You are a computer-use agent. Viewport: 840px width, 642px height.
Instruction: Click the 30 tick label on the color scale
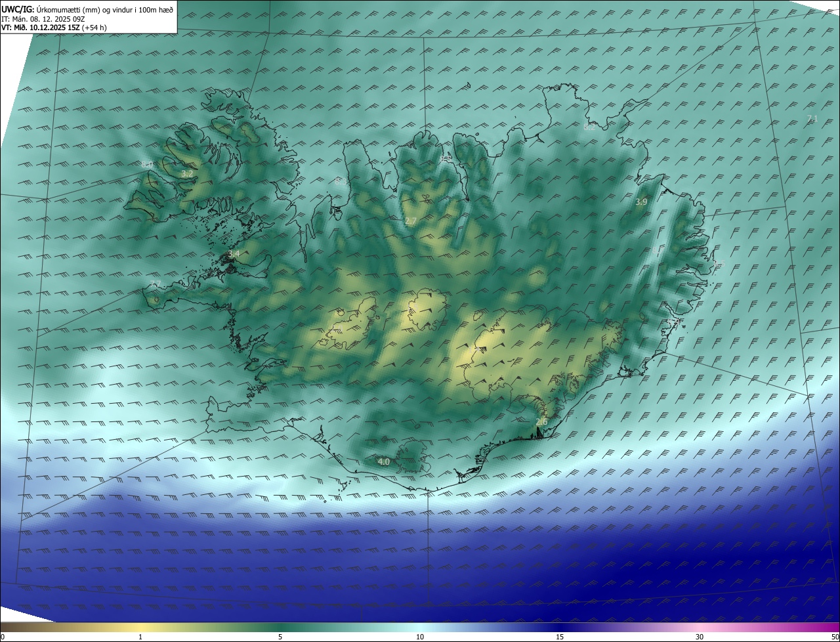coord(700,637)
